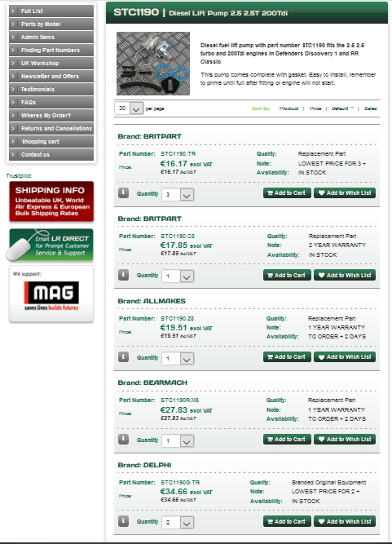Add Britpart STC1190.TR to cart
The width and height of the screenshot is (392, 544).
click(287, 193)
